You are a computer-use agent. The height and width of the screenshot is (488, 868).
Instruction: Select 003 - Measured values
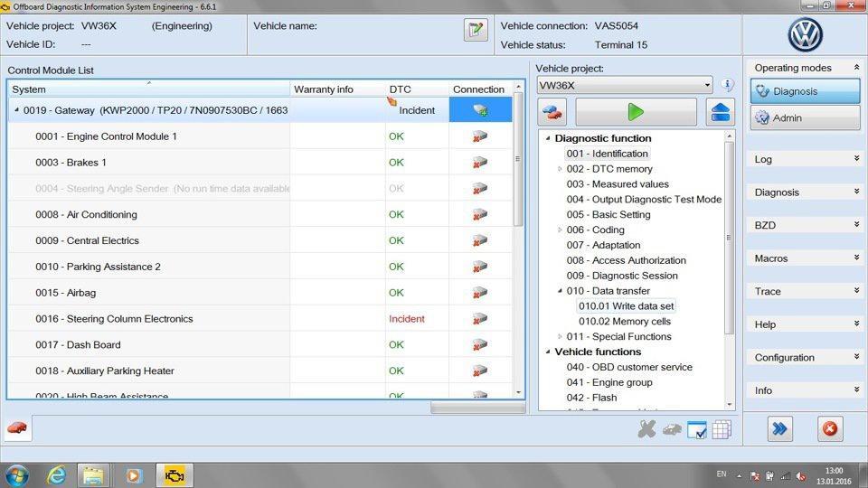[x=618, y=184]
